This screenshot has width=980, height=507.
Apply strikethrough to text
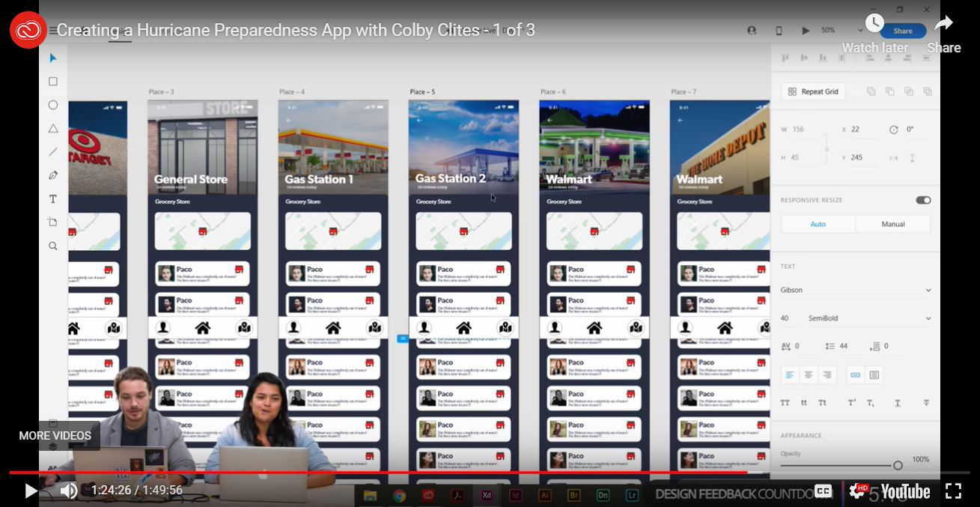(x=926, y=403)
